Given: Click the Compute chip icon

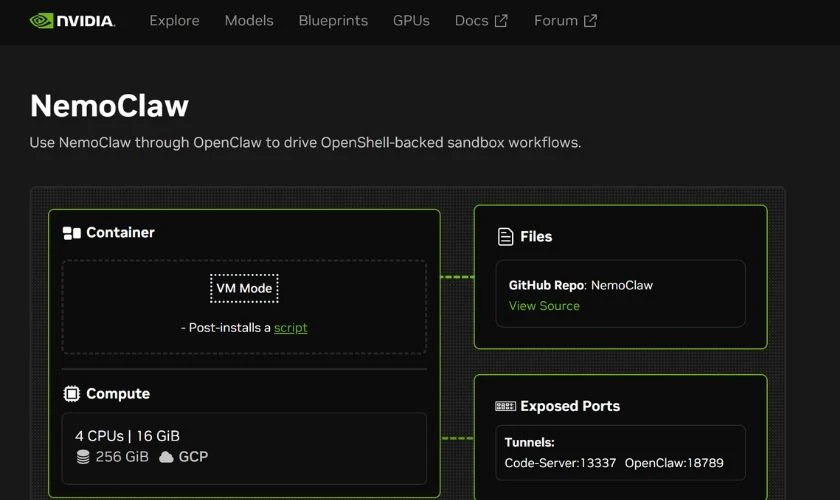Looking at the screenshot, I should tap(71, 394).
